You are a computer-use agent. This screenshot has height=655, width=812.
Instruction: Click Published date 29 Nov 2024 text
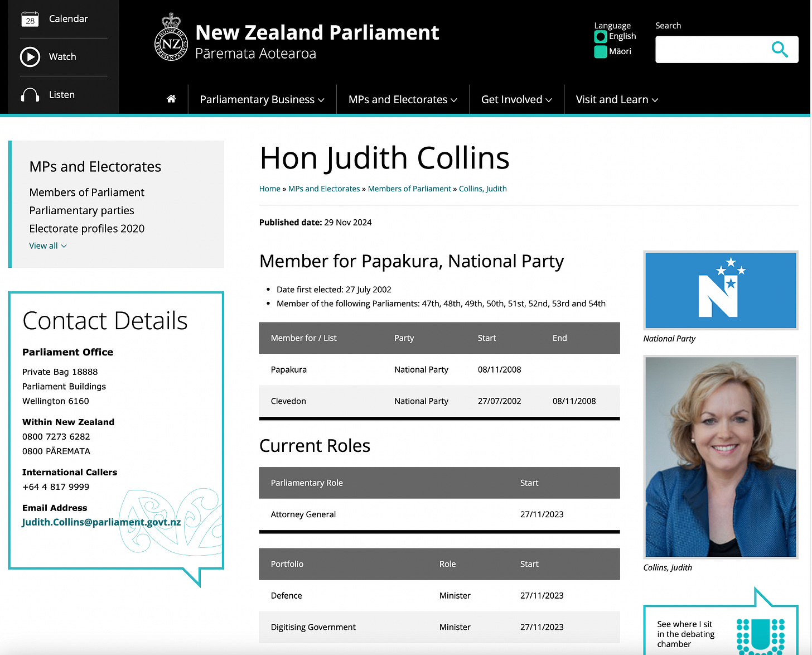[315, 222]
